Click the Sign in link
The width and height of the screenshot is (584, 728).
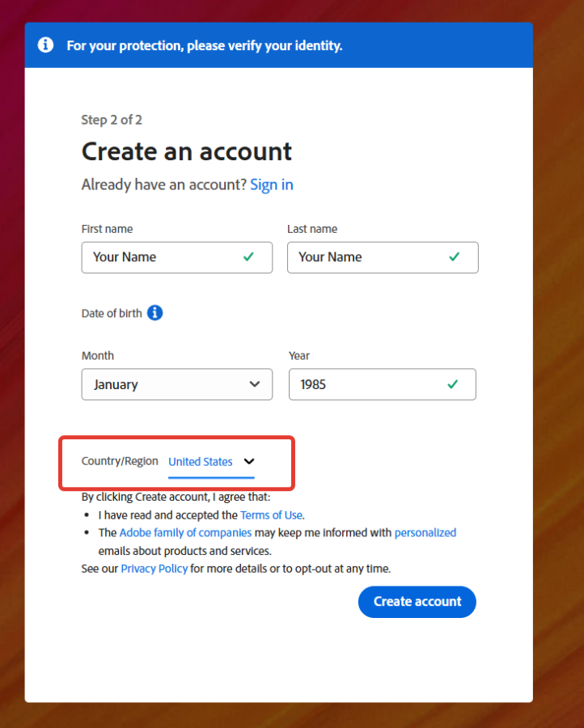point(272,184)
